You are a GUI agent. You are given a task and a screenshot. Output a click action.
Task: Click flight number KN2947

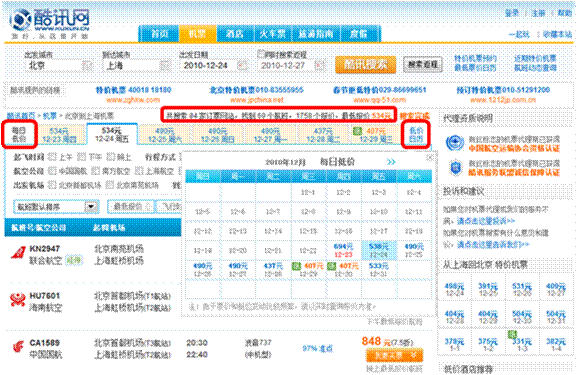[x=44, y=249]
